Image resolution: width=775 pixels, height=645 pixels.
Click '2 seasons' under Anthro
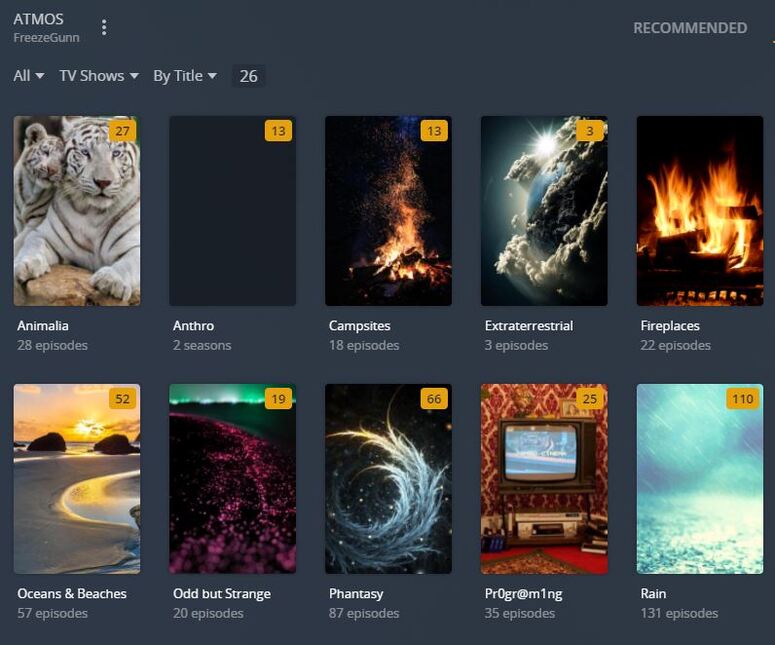(x=202, y=345)
